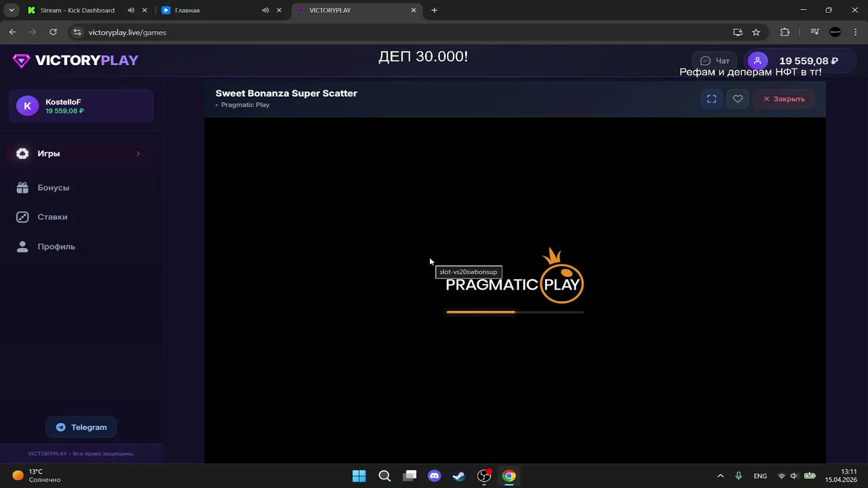The image size is (868, 488).
Task: Open the user account avatar icon
Action: (757, 61)
